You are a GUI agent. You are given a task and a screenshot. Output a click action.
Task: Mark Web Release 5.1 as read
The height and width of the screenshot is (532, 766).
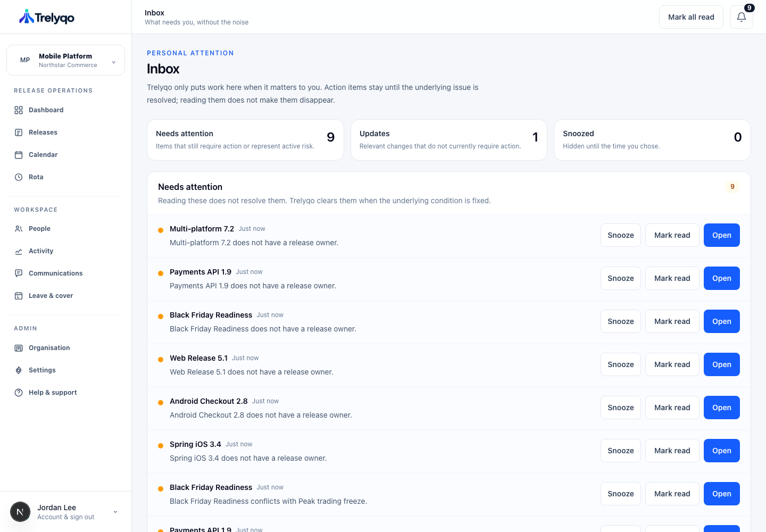(x=672, y=364)
